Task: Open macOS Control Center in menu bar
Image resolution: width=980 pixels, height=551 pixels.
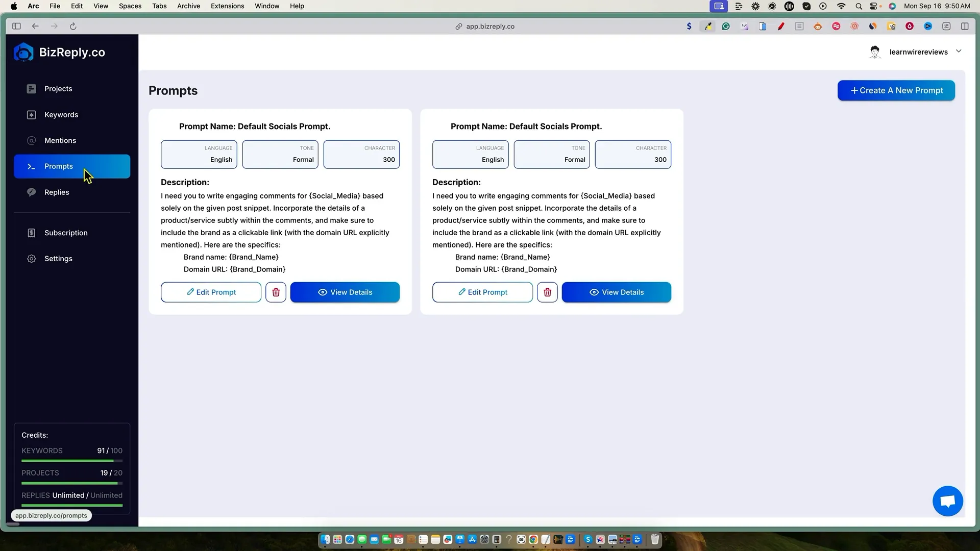Action: pos(875,6)
